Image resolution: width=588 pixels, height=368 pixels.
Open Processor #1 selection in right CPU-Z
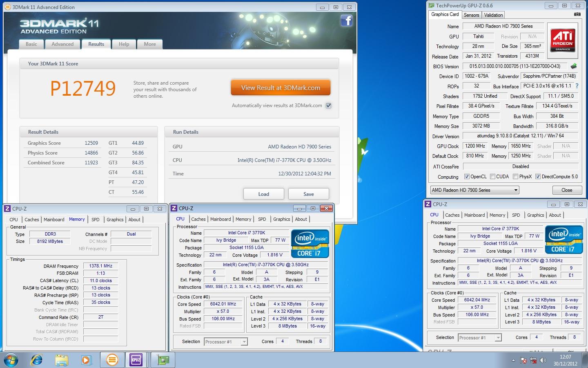(480, 338)
